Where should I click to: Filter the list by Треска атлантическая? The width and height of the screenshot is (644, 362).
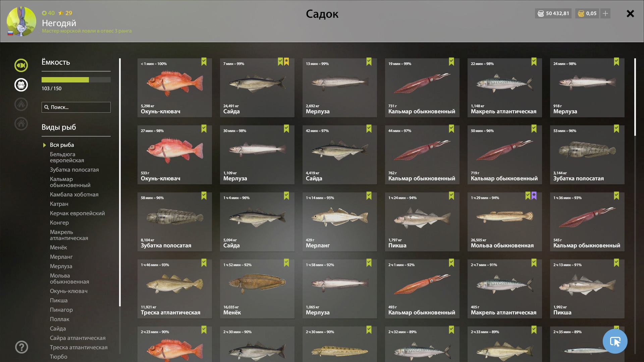tap(79, 347)
